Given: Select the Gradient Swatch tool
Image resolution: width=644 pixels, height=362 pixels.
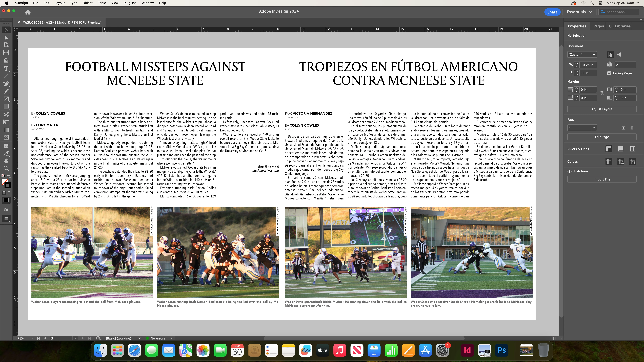Looking at the screenshot, I should [x=6, y=130].
